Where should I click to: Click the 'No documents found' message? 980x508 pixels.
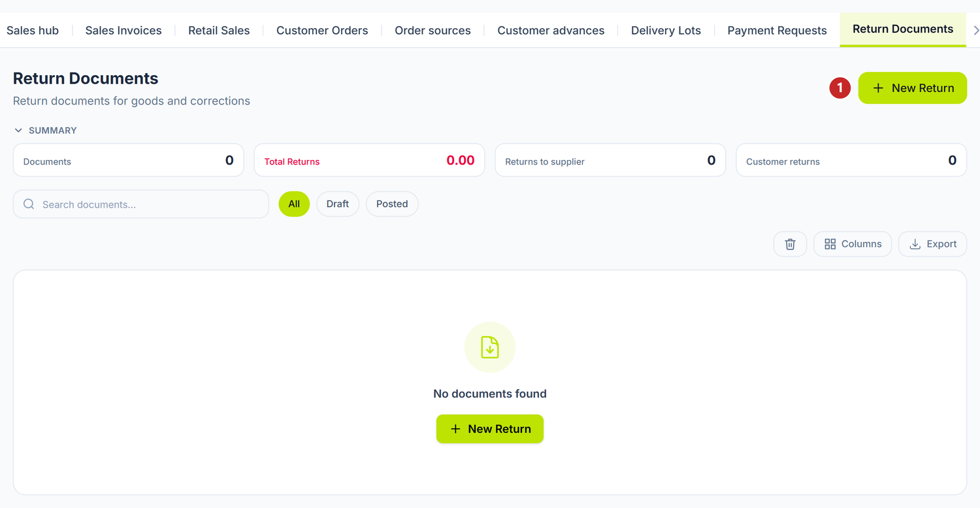pos(490,394)
